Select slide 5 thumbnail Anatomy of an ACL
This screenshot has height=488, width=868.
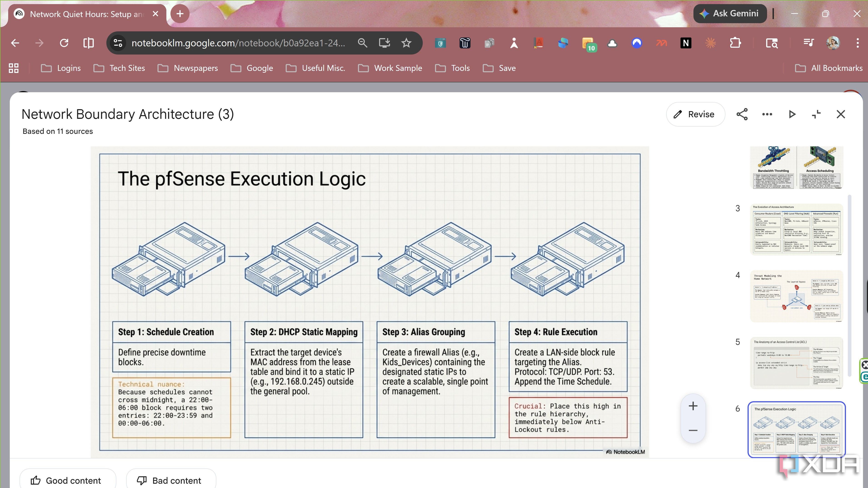(797, 363)
